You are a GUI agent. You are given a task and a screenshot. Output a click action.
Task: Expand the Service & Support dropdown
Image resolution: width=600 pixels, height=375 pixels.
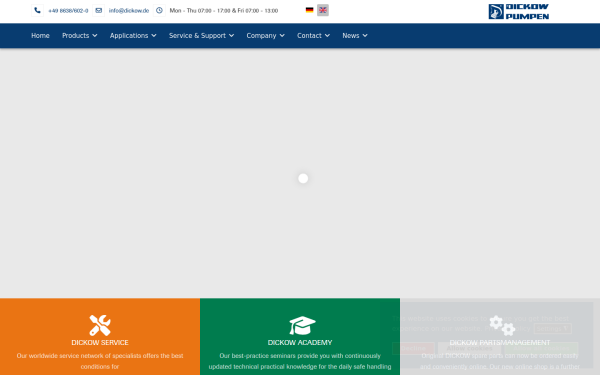point(201,36)
